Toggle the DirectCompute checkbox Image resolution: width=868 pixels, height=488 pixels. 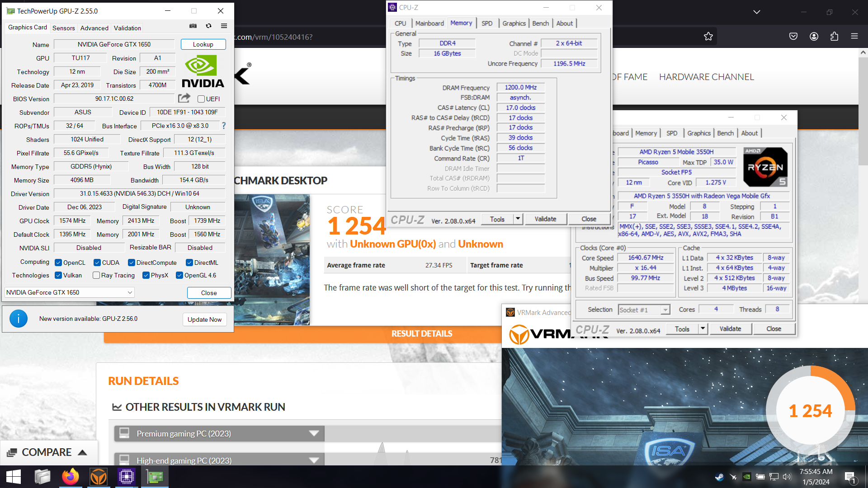point(132,263)
